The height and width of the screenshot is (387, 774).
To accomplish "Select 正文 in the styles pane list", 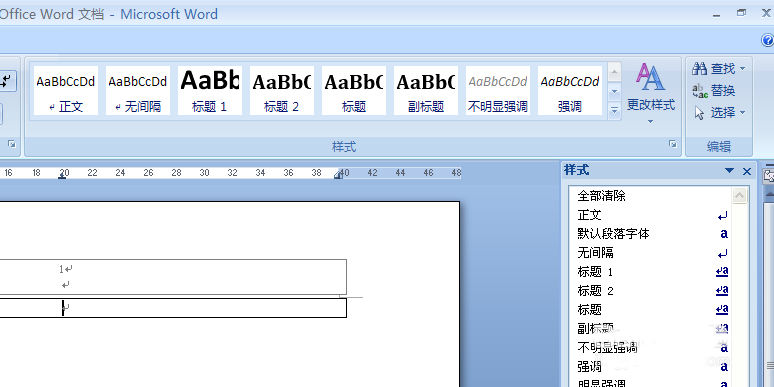I will [x=650, y=215].
